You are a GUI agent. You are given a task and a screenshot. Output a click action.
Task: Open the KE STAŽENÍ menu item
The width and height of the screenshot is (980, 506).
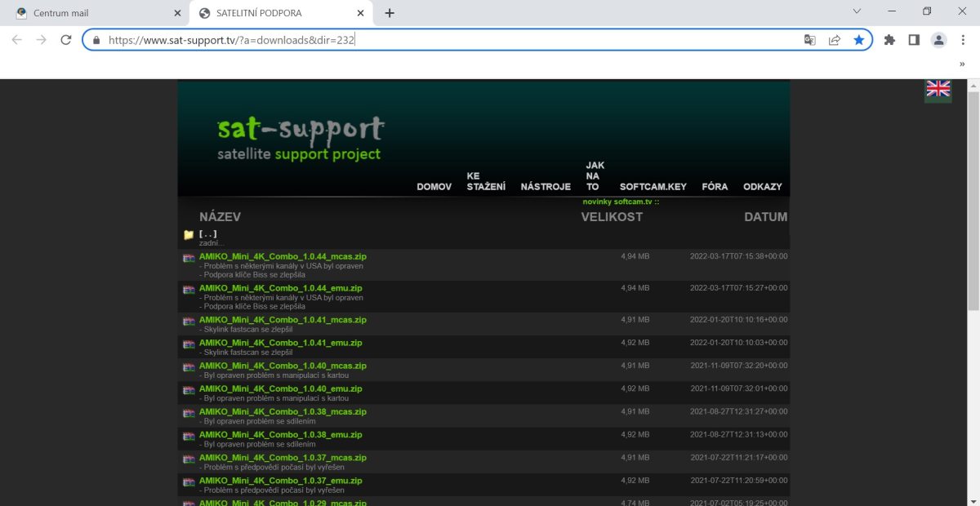[486, 181]
